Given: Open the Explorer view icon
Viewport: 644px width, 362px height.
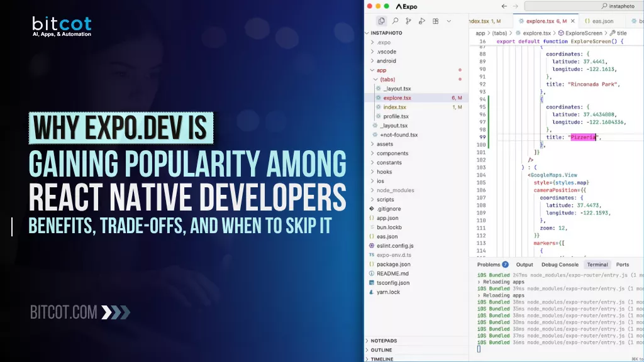Looking at the screenshot, I should (381, 21).
